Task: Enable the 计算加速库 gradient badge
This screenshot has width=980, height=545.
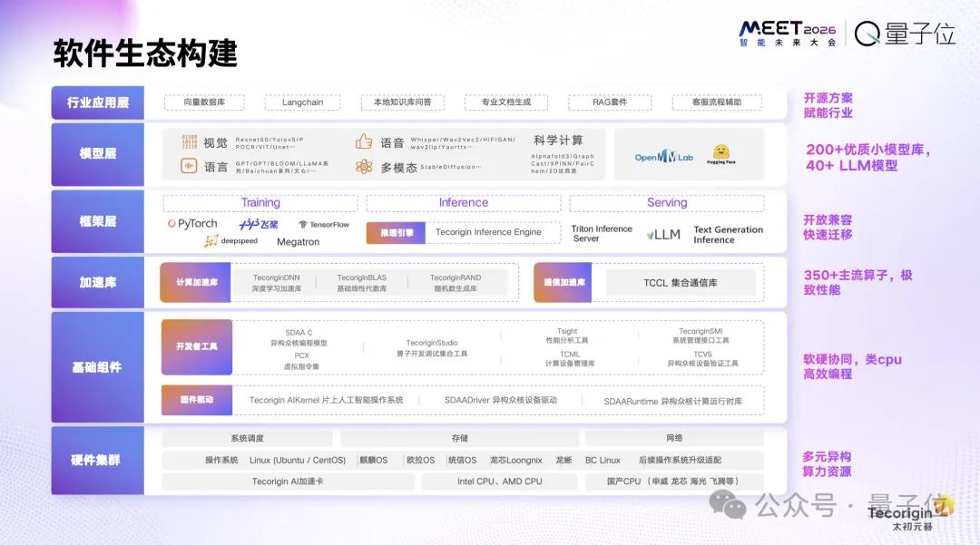Action: click(x=195, y=282)
